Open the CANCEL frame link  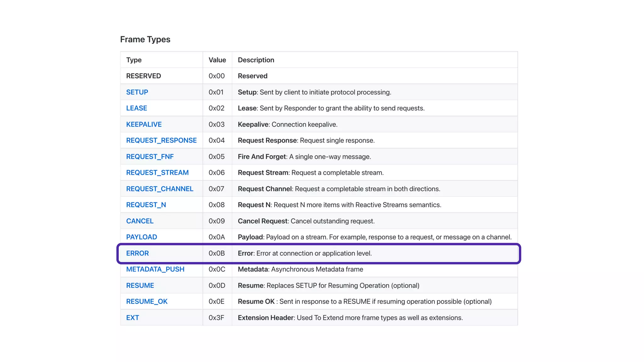pos(140,221)
